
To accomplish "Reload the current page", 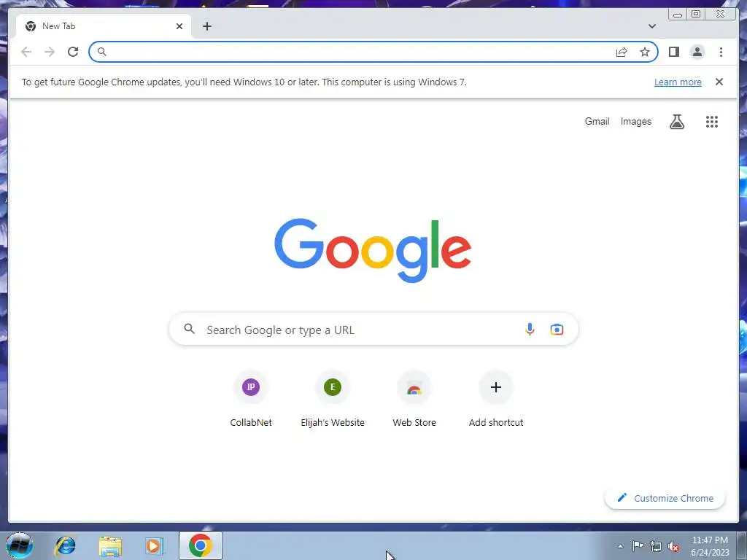I will coord(73,52).
